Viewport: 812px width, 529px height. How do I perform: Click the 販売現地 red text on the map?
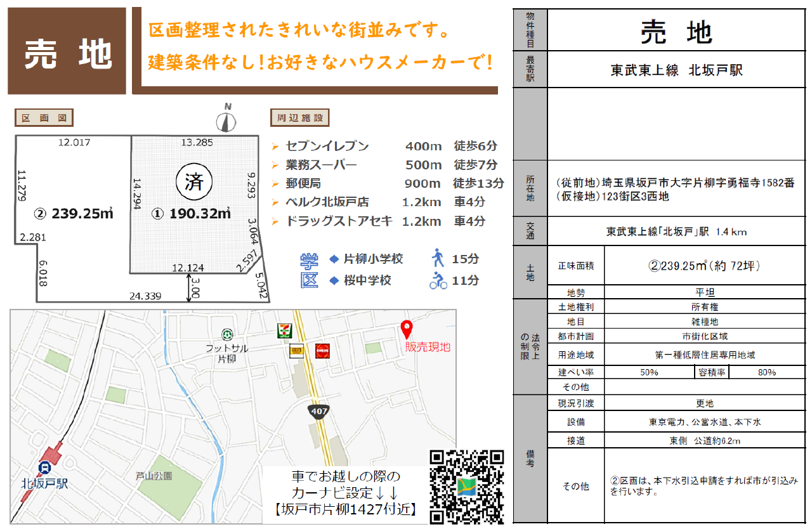point(428,346)
